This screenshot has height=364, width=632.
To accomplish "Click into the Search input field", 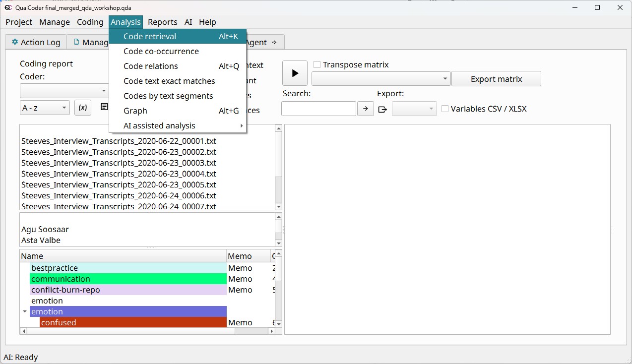I will [x=318, y=109].
